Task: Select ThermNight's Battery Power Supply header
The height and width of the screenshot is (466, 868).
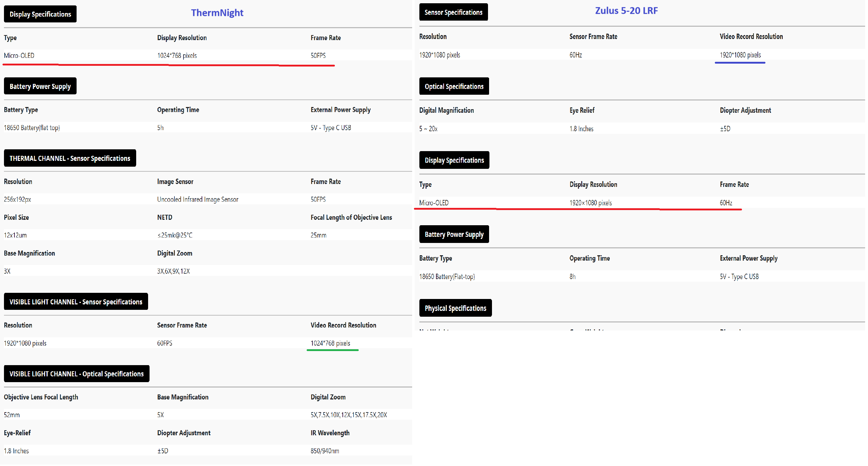Action: point(40,86)
